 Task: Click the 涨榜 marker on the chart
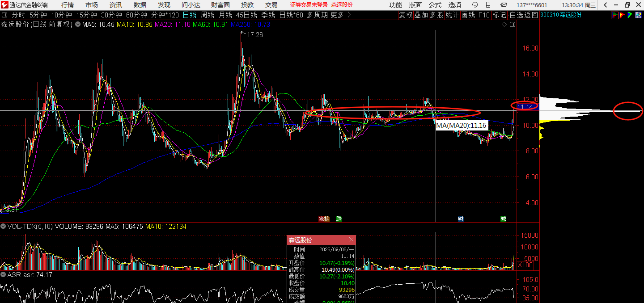point(324,219)
